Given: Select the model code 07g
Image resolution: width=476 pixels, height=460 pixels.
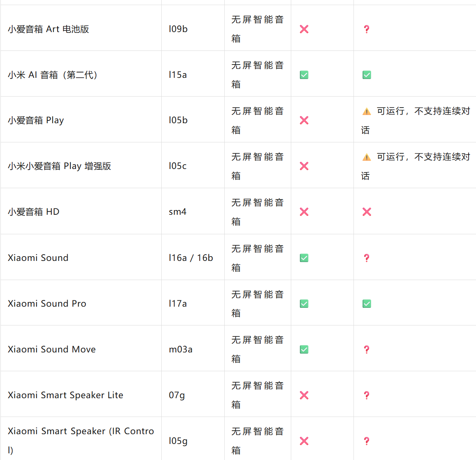Looking at the screenshot, I should pyautogui.click(x=177, y=395).
